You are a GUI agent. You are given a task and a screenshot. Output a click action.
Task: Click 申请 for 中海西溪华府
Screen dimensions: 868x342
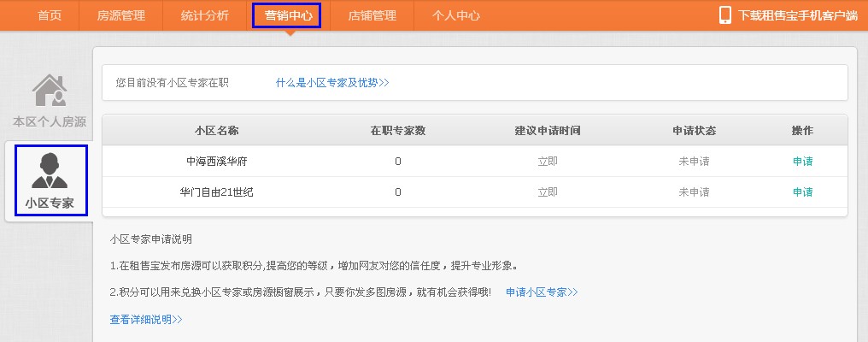tap(802, 161)
